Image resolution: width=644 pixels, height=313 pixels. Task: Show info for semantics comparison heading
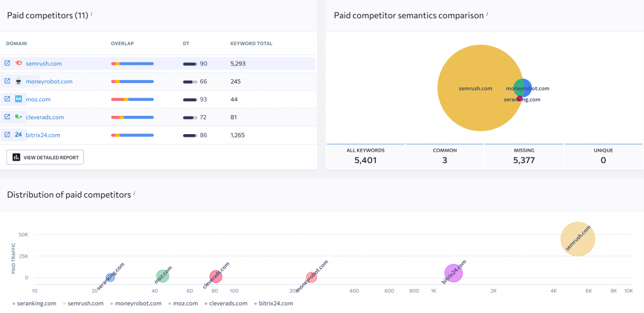487,14
